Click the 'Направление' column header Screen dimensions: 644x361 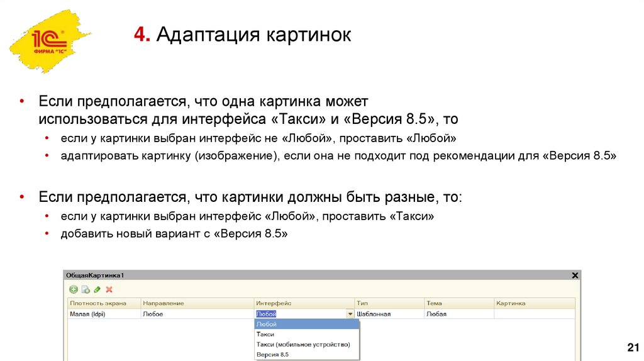point(197,303)
